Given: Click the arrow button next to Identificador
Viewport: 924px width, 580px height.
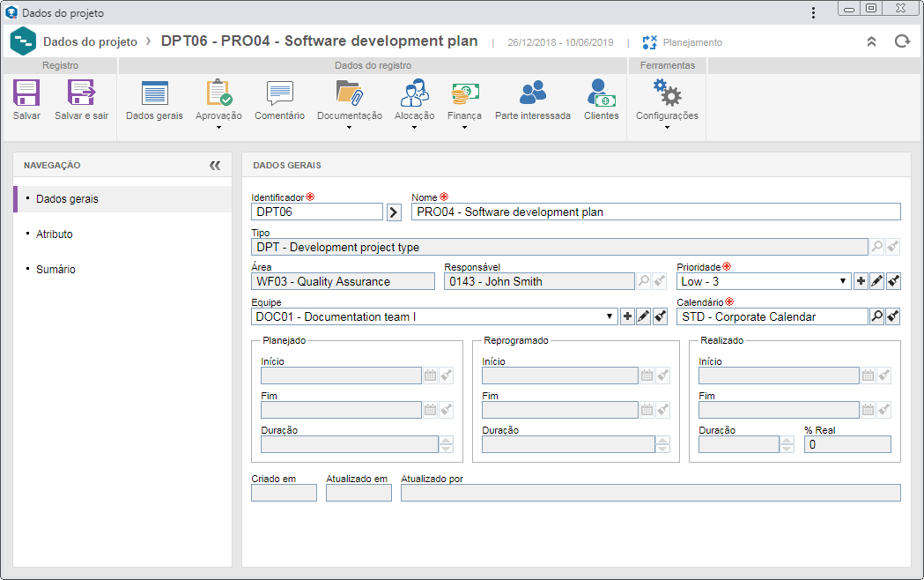Looking at the screenshot, I should point(394,212).
